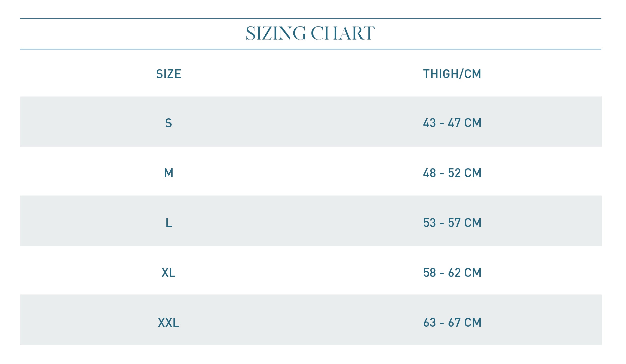The width and height of the screenshot is (626, 364).
Task: Click the gray XXL row between both columns
Action: (x=311, y=320)
